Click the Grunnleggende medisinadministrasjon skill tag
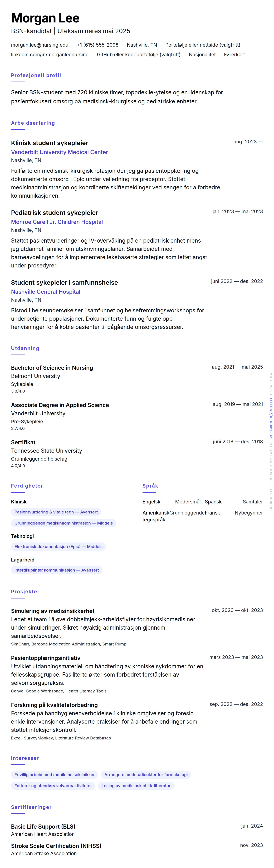The width and height of the screenshot is (274, 868). pyautogui.click(x=63, y=523)
